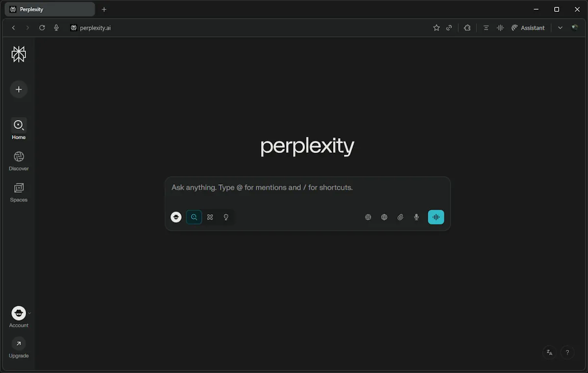This screenshot has width=588, height=373.
Task: Open the sources globe selector
Action: pos(384,217)
